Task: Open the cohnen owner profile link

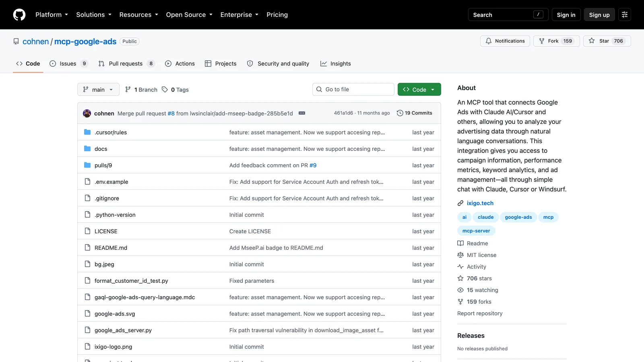Action: pos(35,41)
